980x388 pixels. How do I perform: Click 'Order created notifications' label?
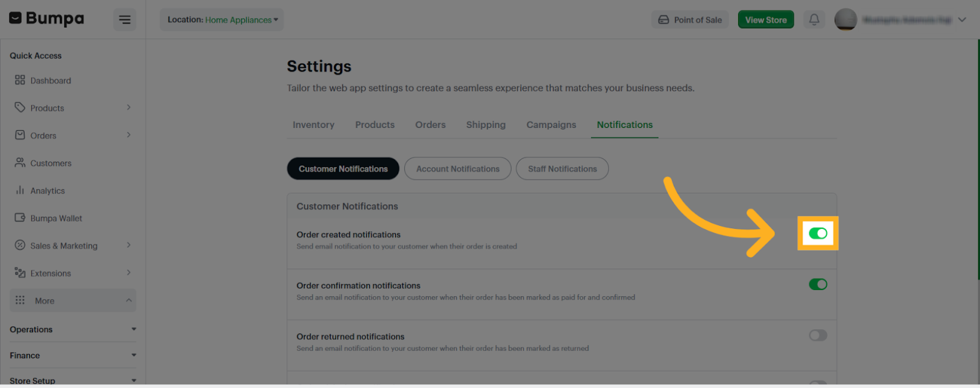point(348,235)
